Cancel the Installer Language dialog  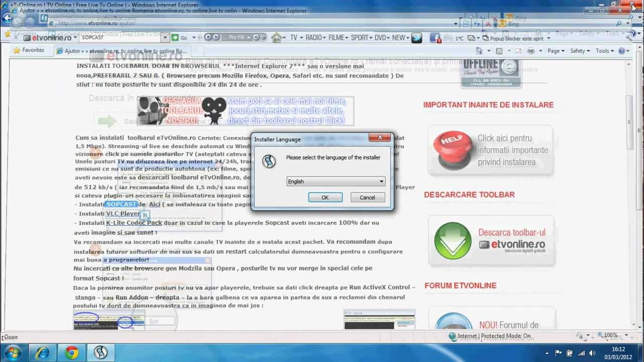tap(367, 198)
